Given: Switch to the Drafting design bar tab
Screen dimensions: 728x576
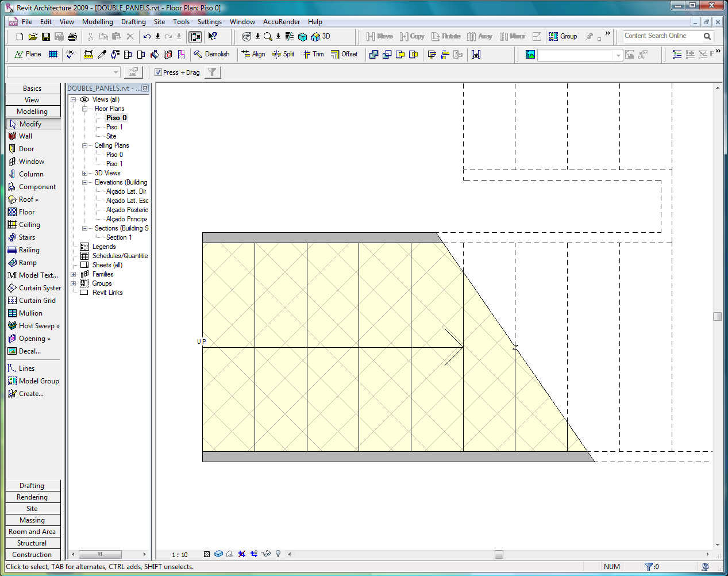Looking at the screenshot, I should click(32, 486).
